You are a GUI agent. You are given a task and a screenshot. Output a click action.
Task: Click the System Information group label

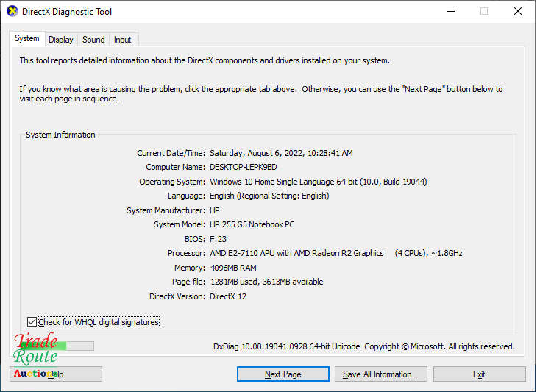(60, 135)
